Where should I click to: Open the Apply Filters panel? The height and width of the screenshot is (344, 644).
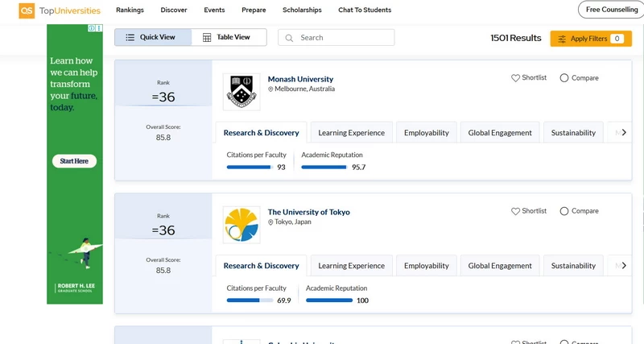tap(590, 39)
